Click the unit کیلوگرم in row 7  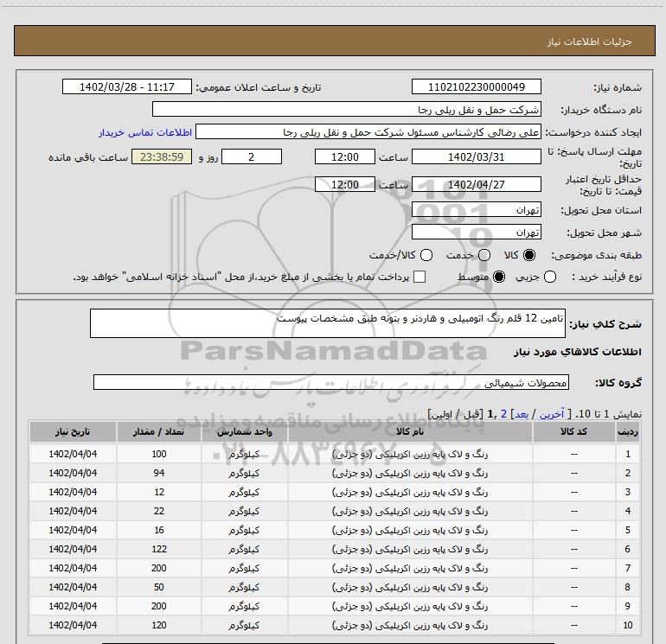(244, 568)
